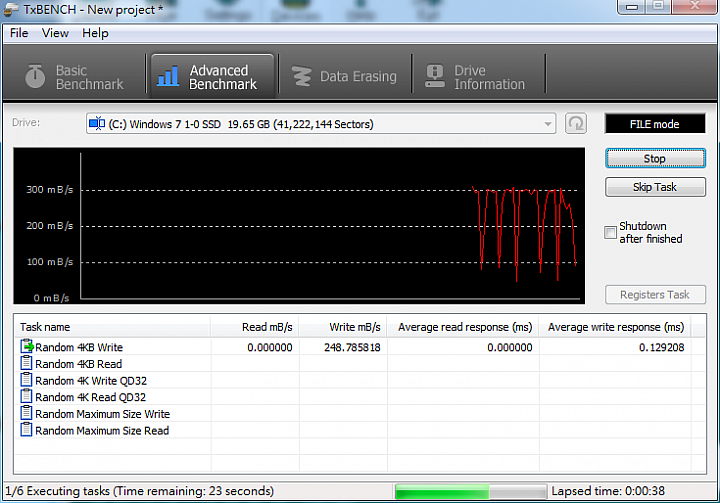
Task: Click the TxBENCH app icon in the title bar
Action: tap(11, 9)
